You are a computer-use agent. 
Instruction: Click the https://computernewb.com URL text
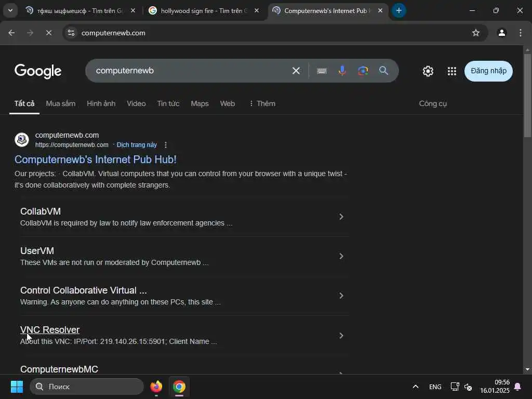point(72,145)
